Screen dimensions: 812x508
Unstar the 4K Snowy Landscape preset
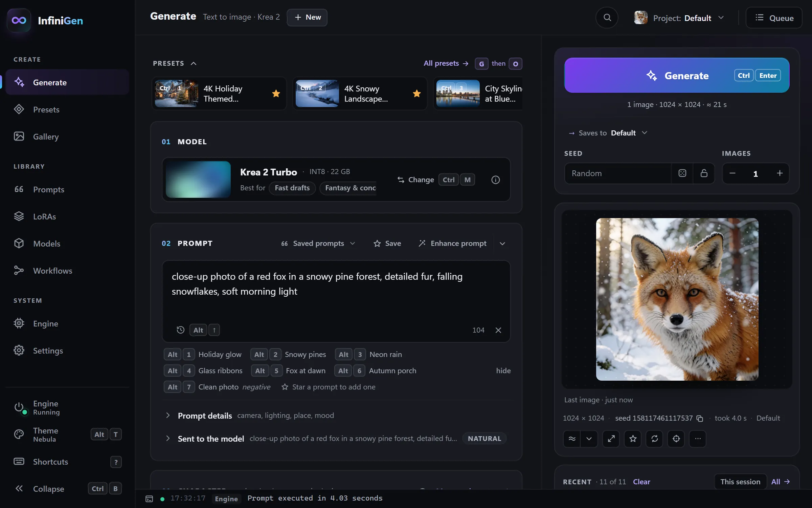417,93
